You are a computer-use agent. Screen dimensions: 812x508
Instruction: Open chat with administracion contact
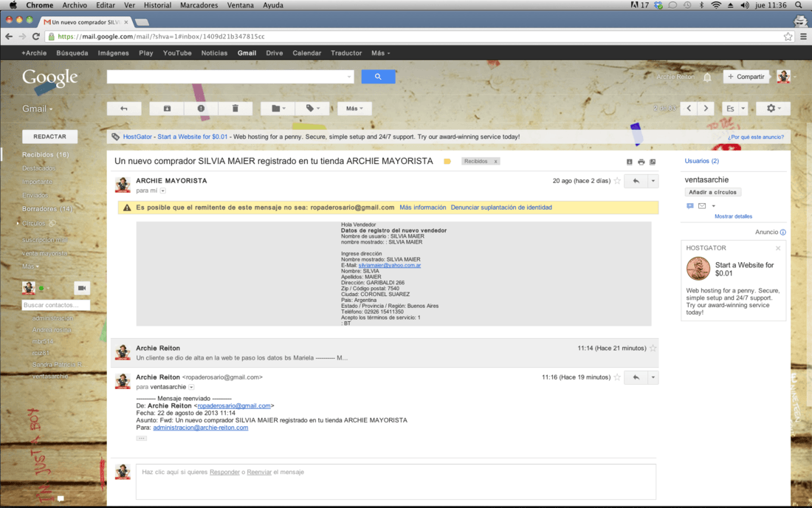click(53, 318)
